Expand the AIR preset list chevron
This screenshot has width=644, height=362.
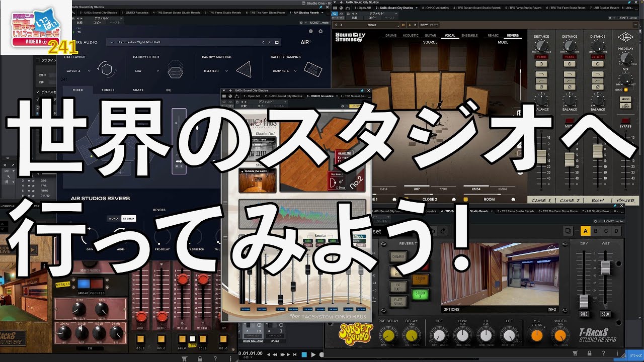tap(112, 42)
